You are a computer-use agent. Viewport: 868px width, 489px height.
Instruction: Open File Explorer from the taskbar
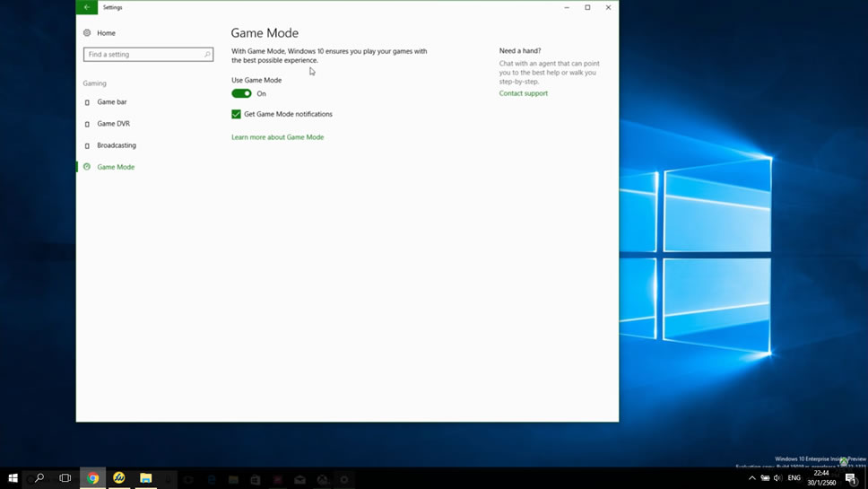click(145, 478)
